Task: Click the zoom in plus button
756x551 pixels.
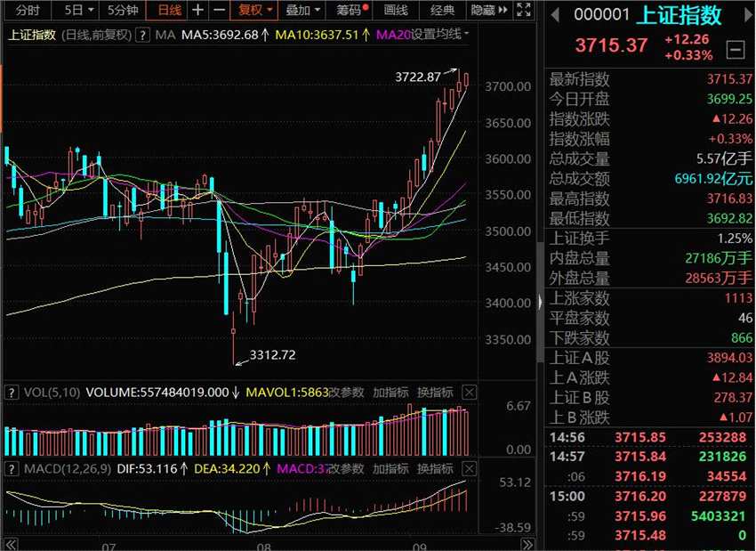Action: click(197, 11)
